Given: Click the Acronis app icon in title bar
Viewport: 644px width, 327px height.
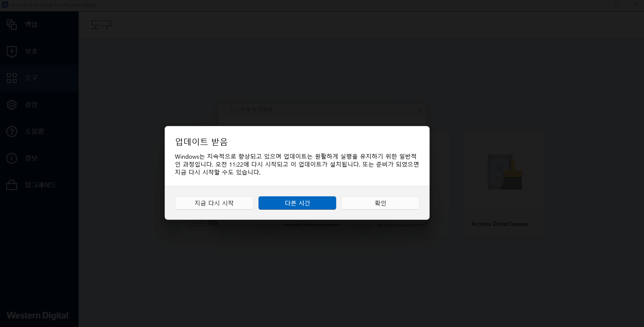Looking at the screenshot, I should point(5,5).
